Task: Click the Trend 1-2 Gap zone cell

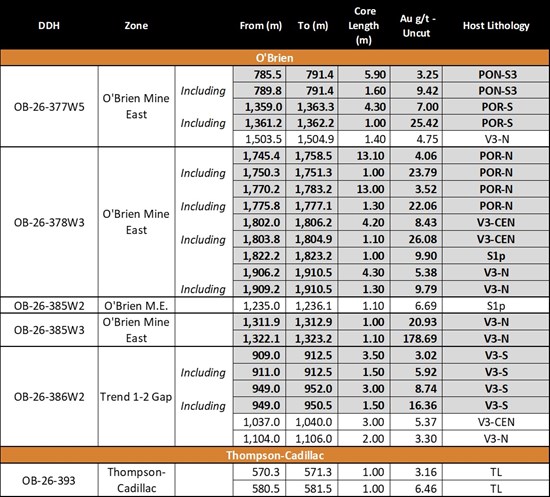Action: click(x=136, y=397)
